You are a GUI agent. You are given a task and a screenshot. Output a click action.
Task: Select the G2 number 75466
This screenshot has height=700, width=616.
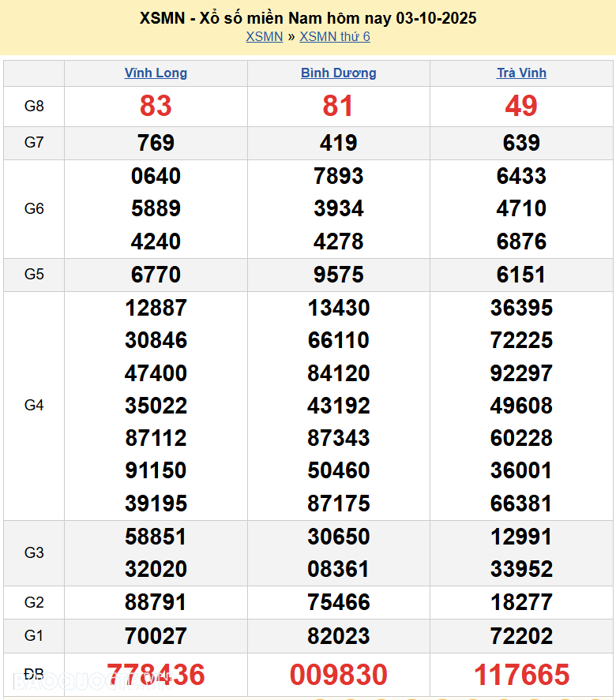(x=338, y=603)
